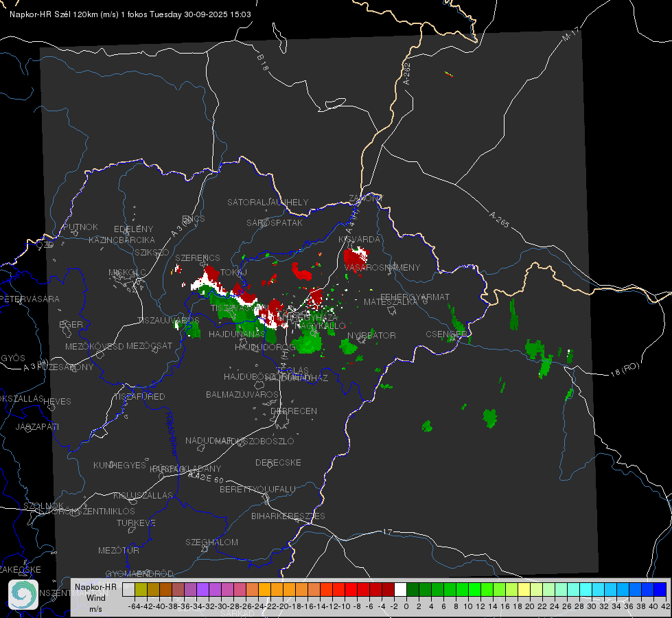The width and height of the screenshot is (672, 618).
Task: Click the legend label 'Napkor-HR Wind m/s'
Action: (x=95, y=597)
